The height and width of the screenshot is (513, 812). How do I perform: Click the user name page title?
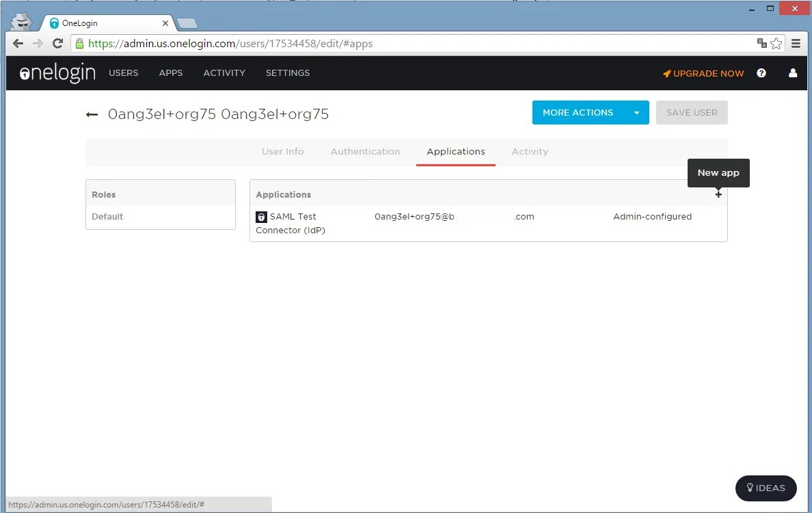point(218,114)
